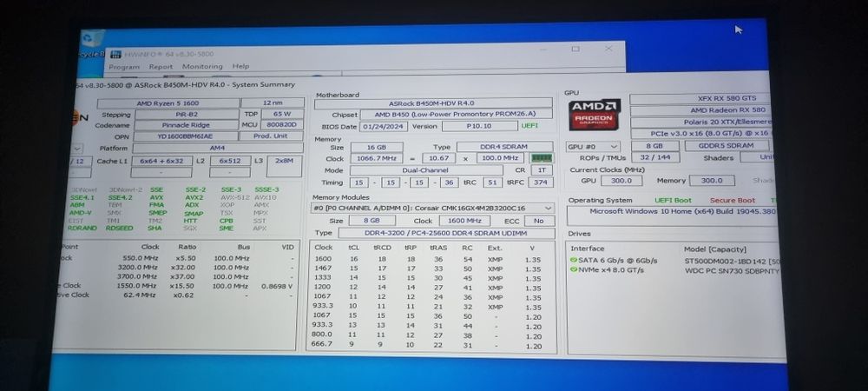
Task: Click the green memory module icon beside 100.0 MHz
Action: pyautogui.click(x=542, y=158)
